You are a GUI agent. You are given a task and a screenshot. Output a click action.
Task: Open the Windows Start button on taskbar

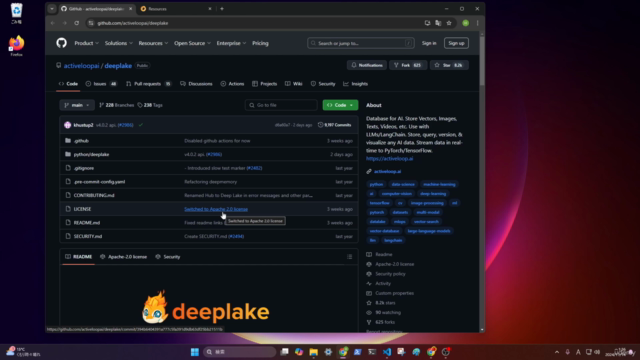pos(195,352)
